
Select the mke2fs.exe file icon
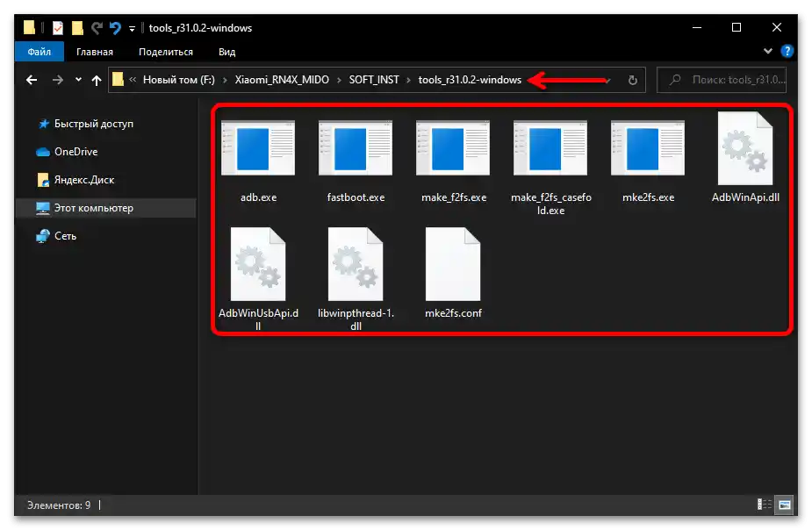[x=647, y=148]
